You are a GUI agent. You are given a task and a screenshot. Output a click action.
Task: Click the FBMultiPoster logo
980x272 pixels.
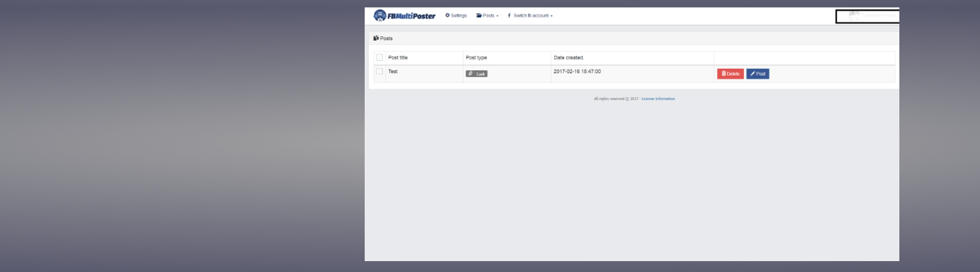(x=405, y=15)
